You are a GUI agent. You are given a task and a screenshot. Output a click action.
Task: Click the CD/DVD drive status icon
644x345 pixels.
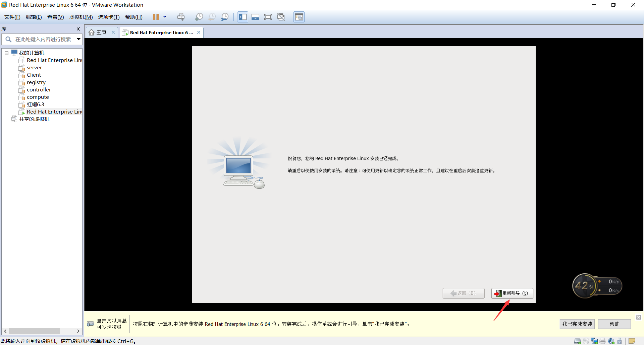[586, 341]
